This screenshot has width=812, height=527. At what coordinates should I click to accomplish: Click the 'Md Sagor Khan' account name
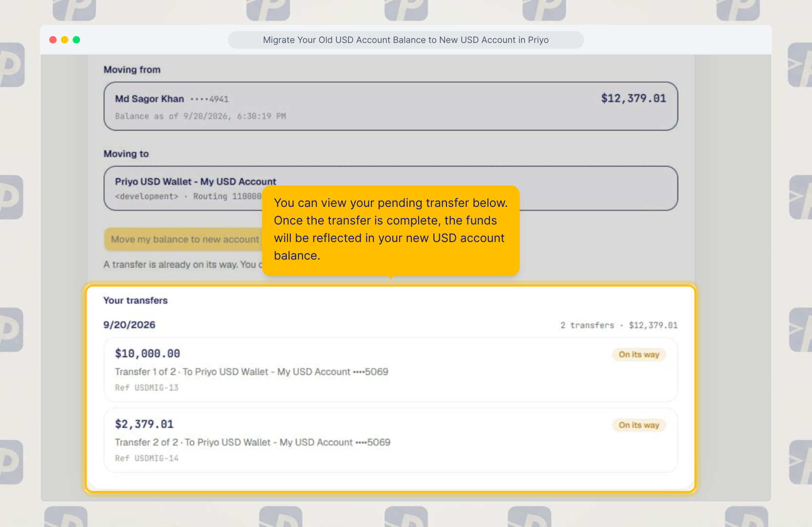[149, 99]
